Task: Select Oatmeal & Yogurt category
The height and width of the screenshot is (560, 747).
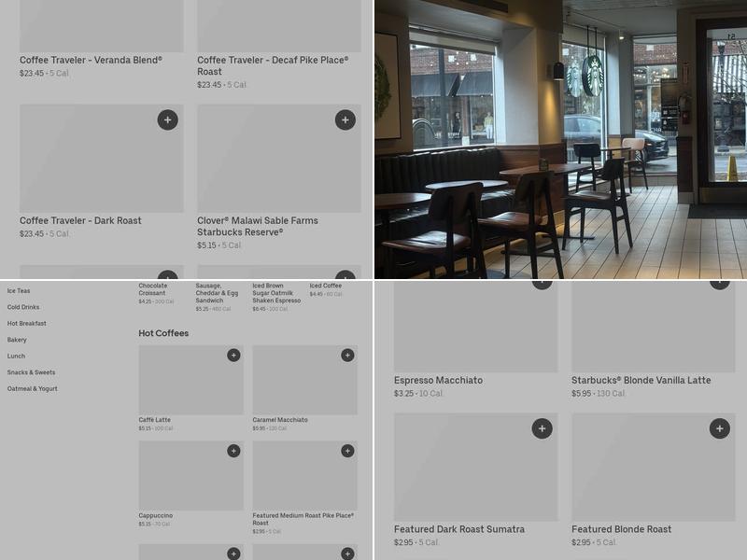Action: pos(33,388)
